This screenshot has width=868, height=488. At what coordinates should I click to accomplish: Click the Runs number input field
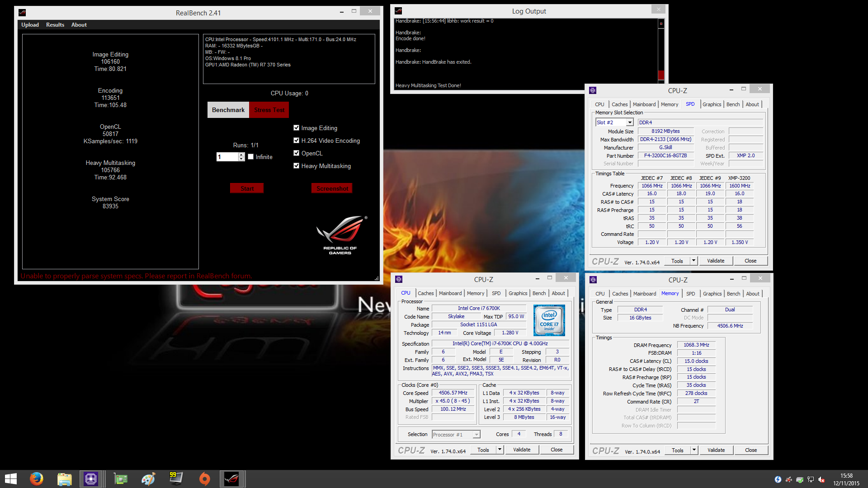click(x=227, y=157)
